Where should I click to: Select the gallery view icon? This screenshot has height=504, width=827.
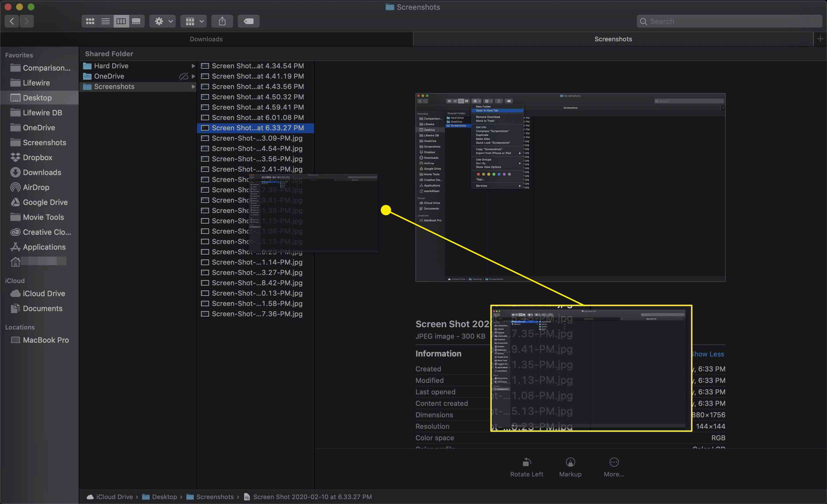136,21
